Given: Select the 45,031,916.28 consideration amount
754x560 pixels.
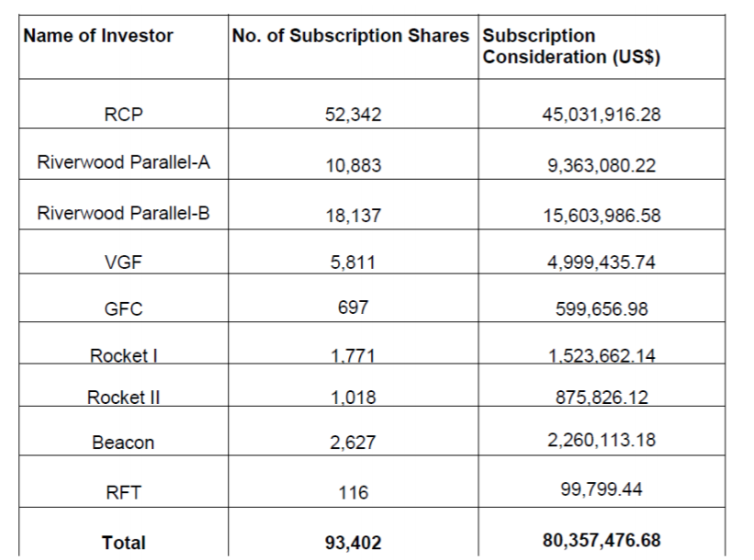Looking at the screenshot, I should click(602, 116).
